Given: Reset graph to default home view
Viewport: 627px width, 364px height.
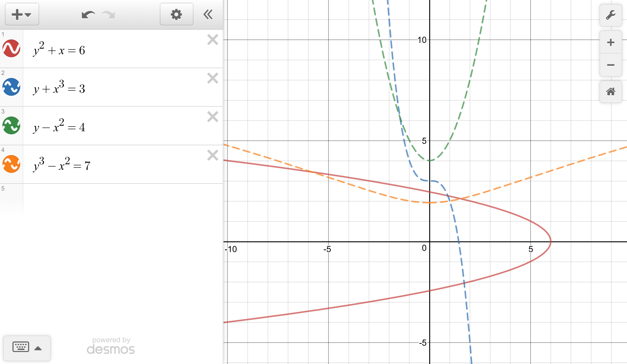Looking at the screenshot, I should [x=610, y=91].
